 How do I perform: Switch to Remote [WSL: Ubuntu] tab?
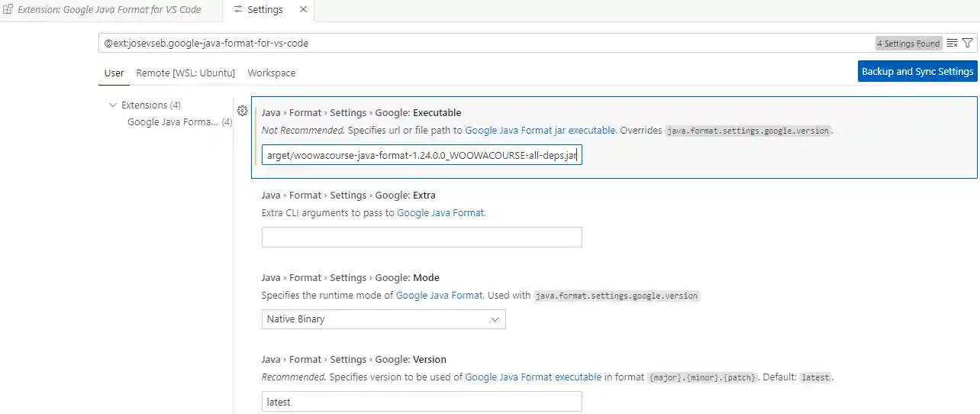[x=185, y=73]
